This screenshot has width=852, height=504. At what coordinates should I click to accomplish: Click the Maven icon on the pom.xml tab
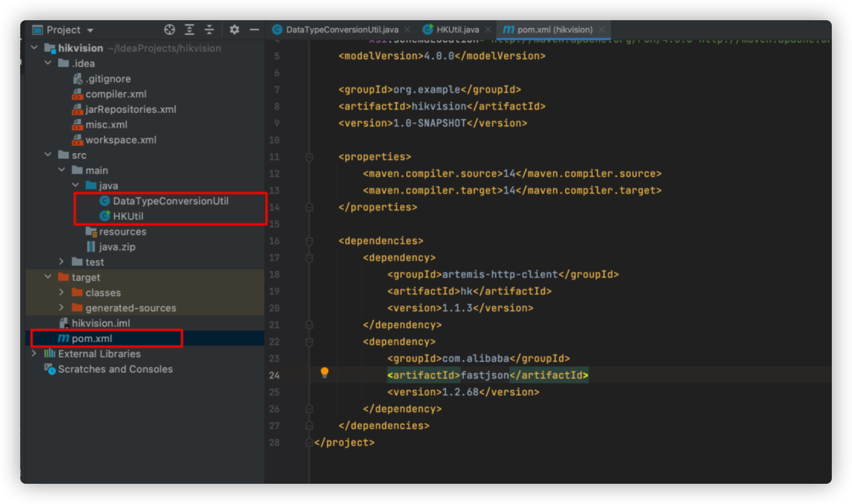(x=509, y=30)
